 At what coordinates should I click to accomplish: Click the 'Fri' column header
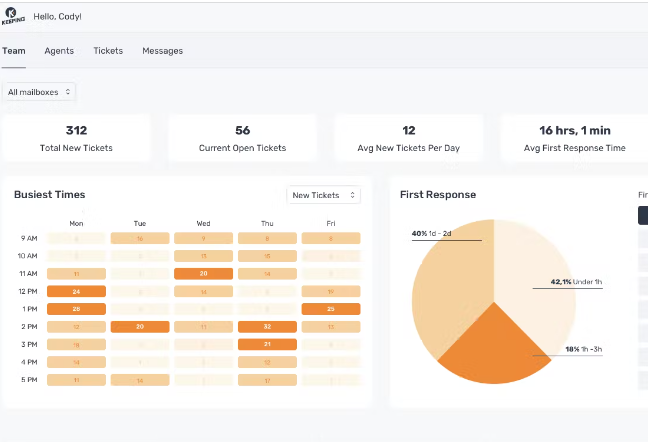[331, 223]
